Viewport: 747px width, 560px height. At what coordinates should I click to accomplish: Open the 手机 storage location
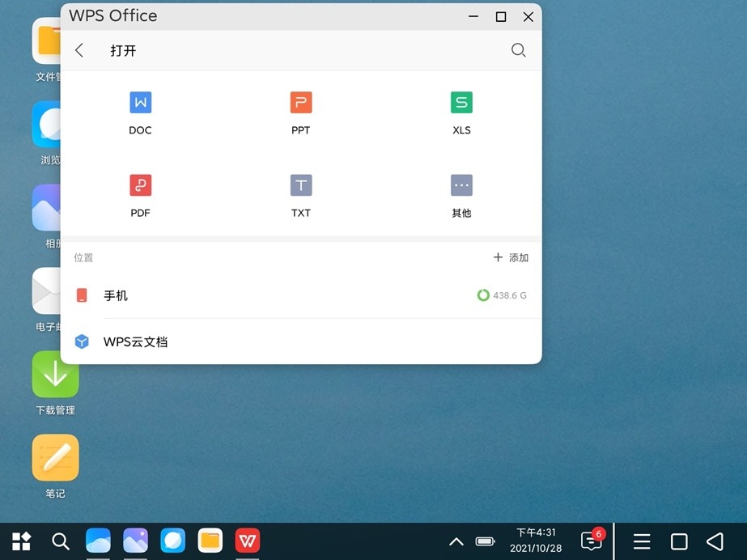pos(116,295)
